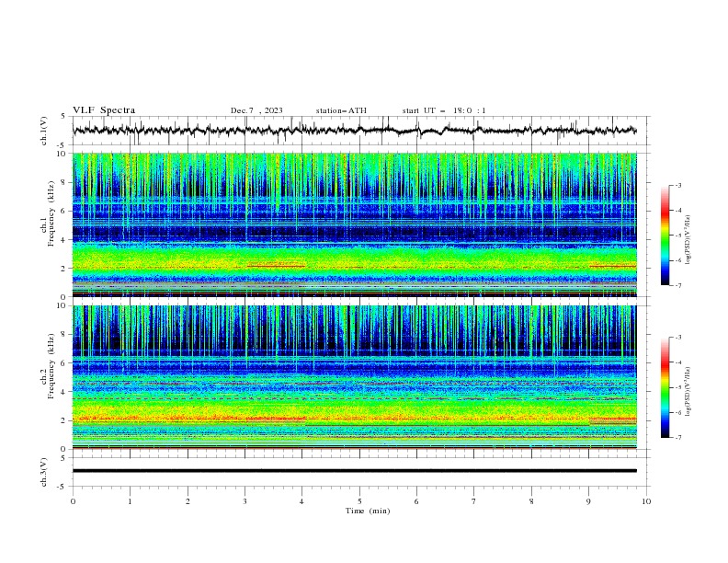
Task: Click the "ch.3(V)" axis label
Action: (x=44, y=472)
